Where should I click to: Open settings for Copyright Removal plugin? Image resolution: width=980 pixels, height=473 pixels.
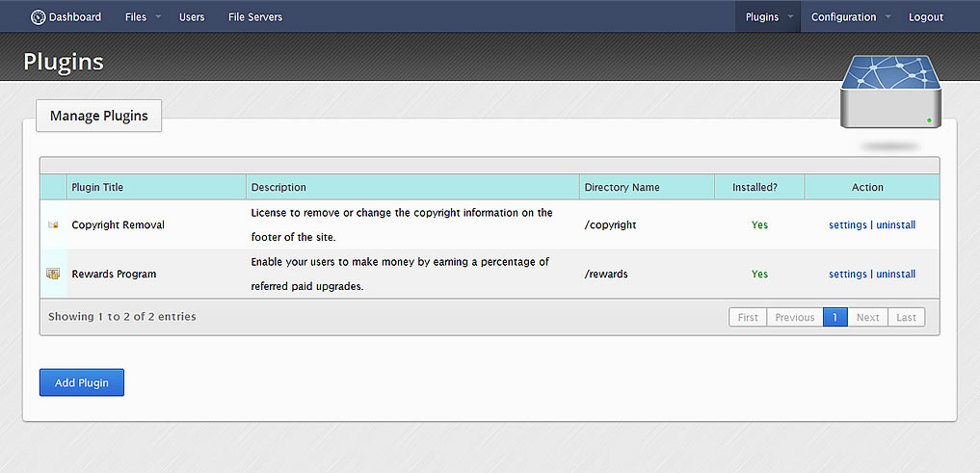[x=847, y=225]
